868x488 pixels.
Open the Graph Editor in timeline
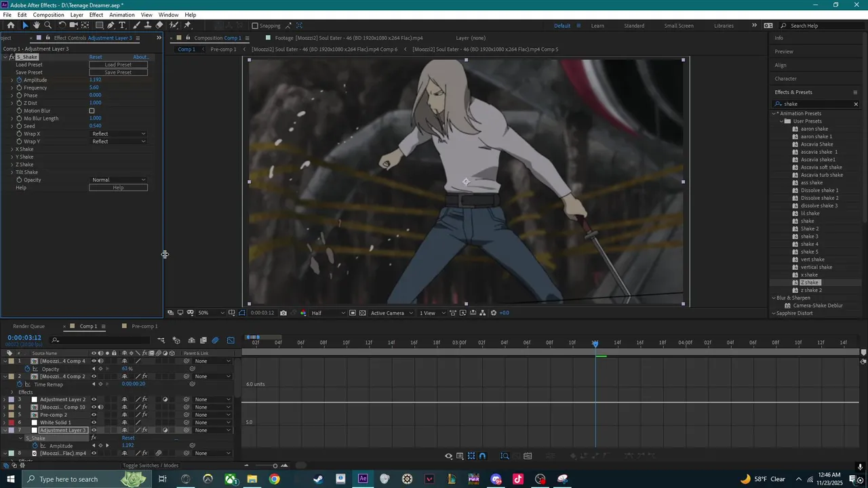pyautogui.click(x=231, y=340)
